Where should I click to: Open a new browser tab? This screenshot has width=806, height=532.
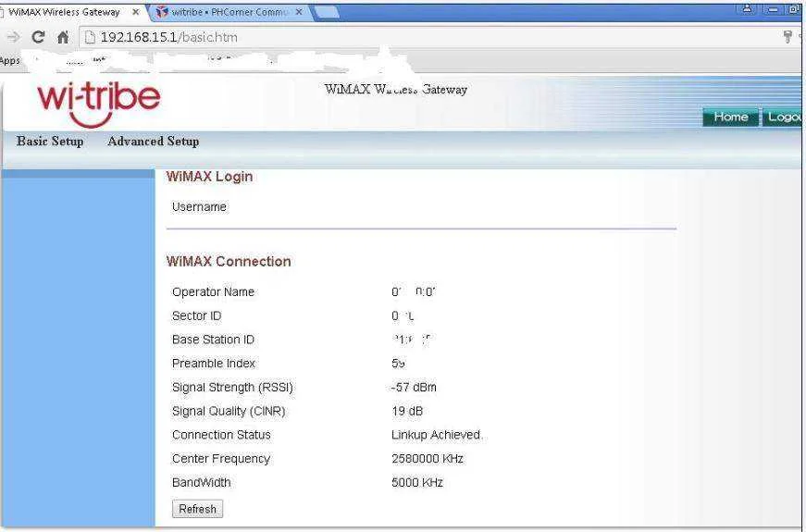coord(326,12)
